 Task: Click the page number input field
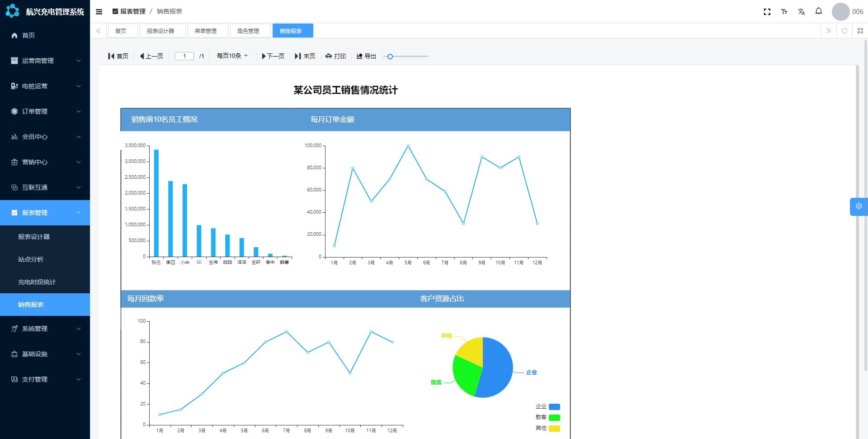[x=184, y=56]
